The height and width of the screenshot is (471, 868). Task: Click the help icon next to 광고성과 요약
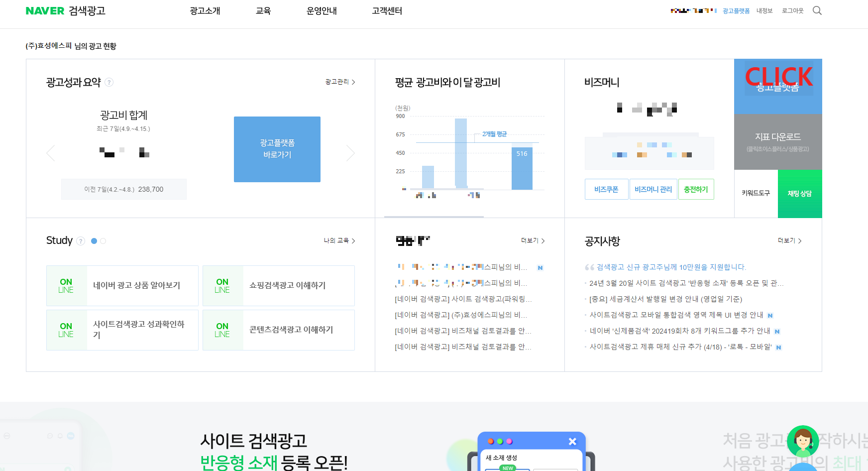[109, 82]
